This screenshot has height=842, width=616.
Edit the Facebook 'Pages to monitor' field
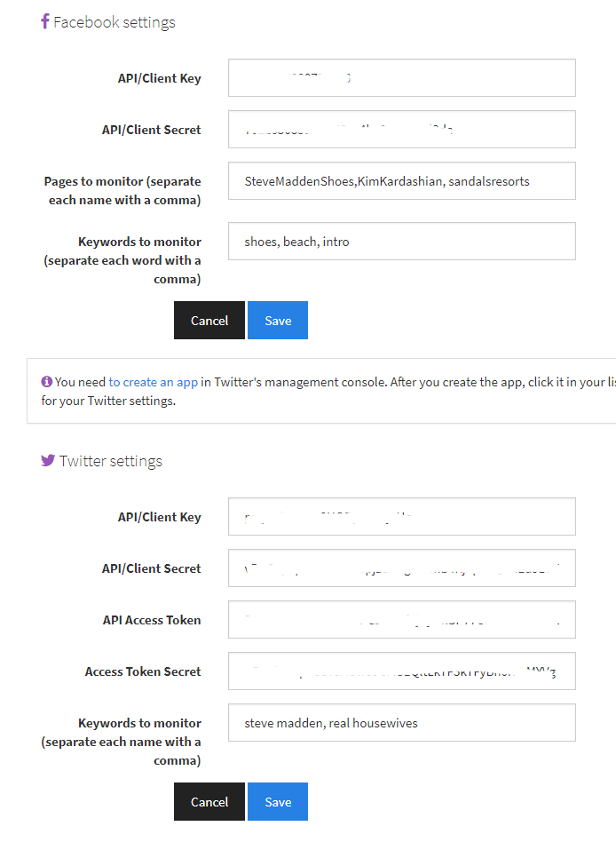point(401,181)
